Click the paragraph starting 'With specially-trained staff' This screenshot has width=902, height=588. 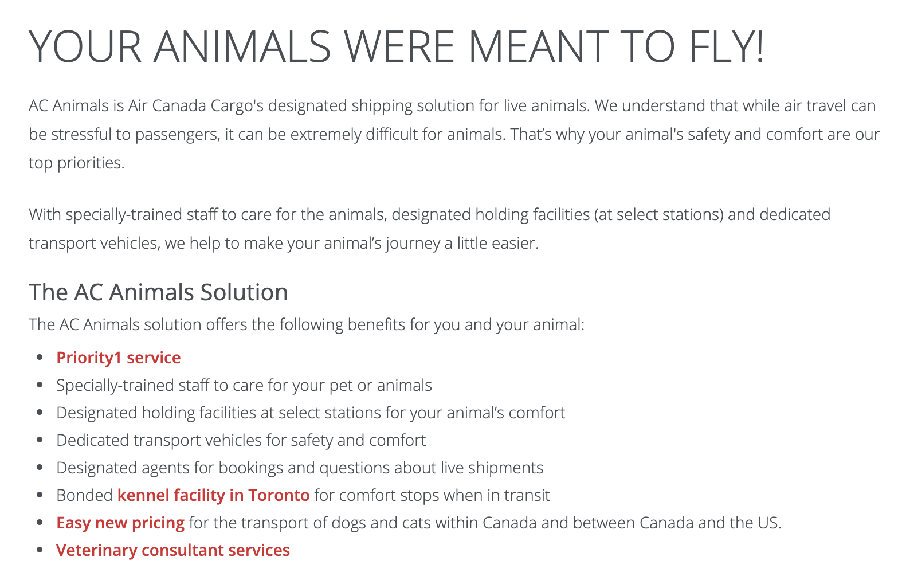pyautogui.click(x=429, y=215)
